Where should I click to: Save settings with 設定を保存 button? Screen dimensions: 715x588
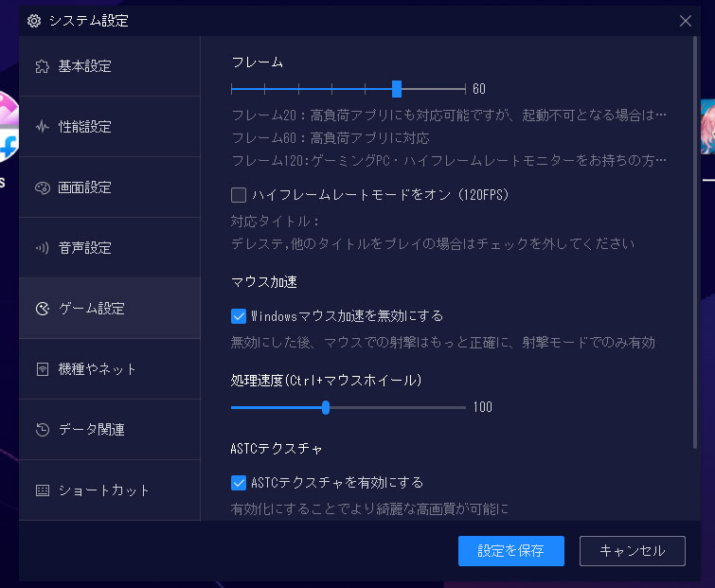coord(510,550)
